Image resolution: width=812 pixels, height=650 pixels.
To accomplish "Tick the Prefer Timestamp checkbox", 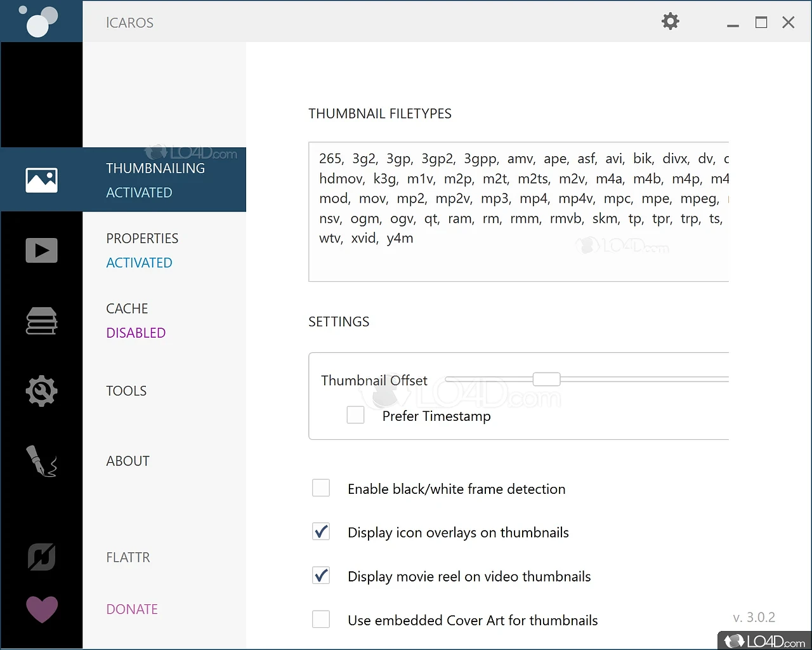I will point(356,415).
